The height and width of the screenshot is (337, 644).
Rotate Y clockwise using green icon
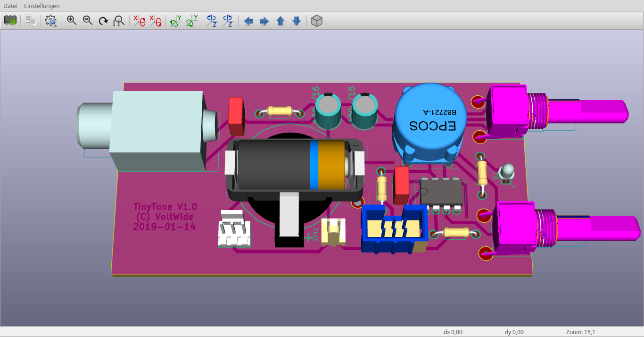click(x=175, y=21)
